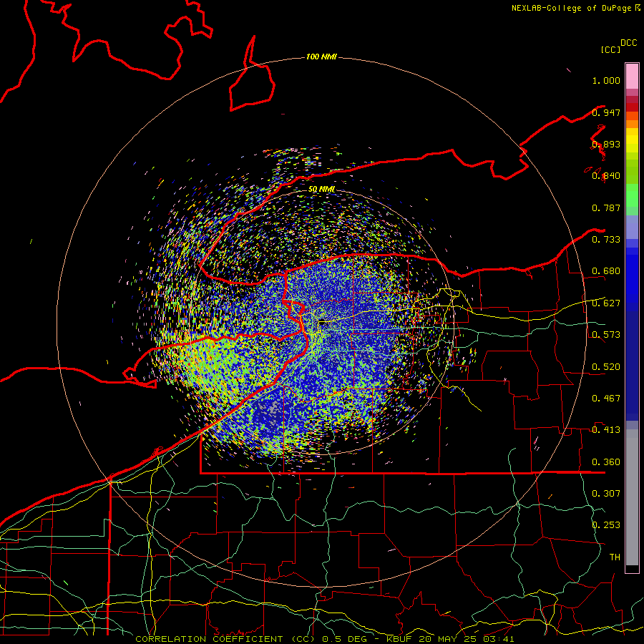Pick the yellow segment of the color scale
Screen dimensions: 644x644
click(x=632, y=140)
